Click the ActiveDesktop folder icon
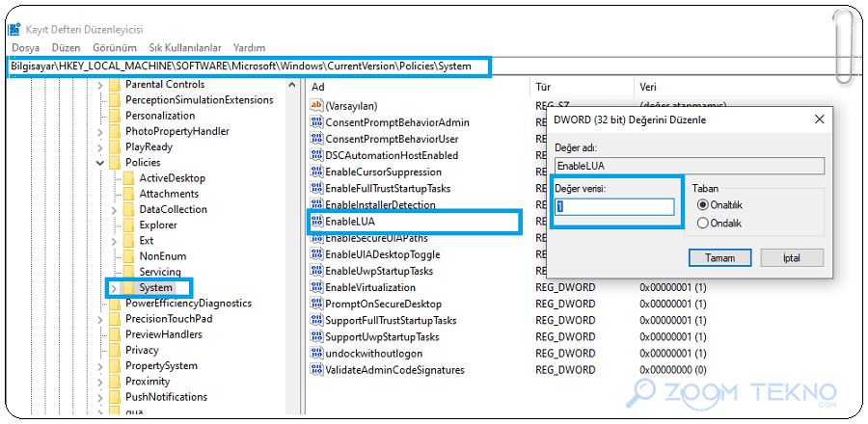This screenshot has height=424, width=868. click(128, 178)
